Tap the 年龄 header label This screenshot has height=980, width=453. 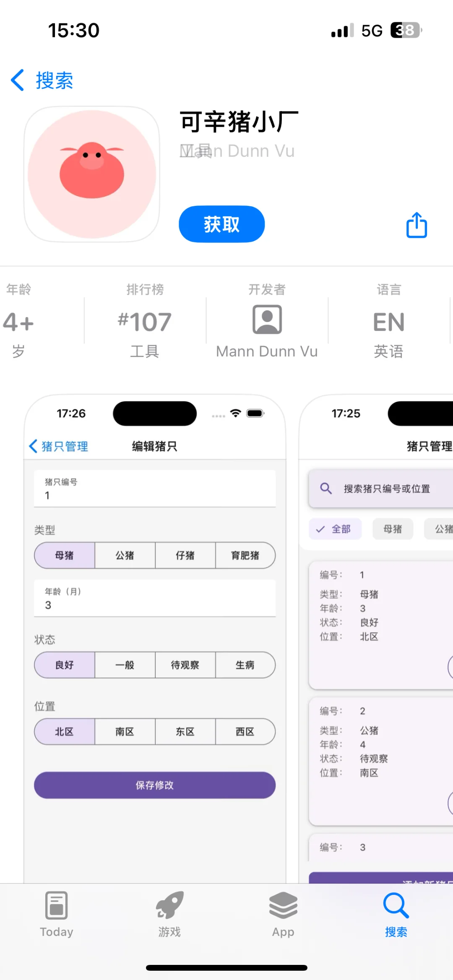(18, 289)
